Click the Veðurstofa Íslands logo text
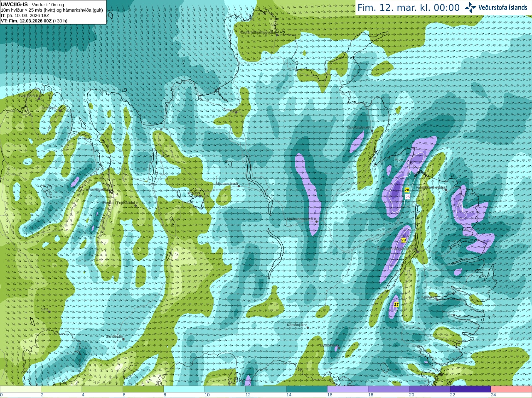532x398 pixels. tap(502, 7)
